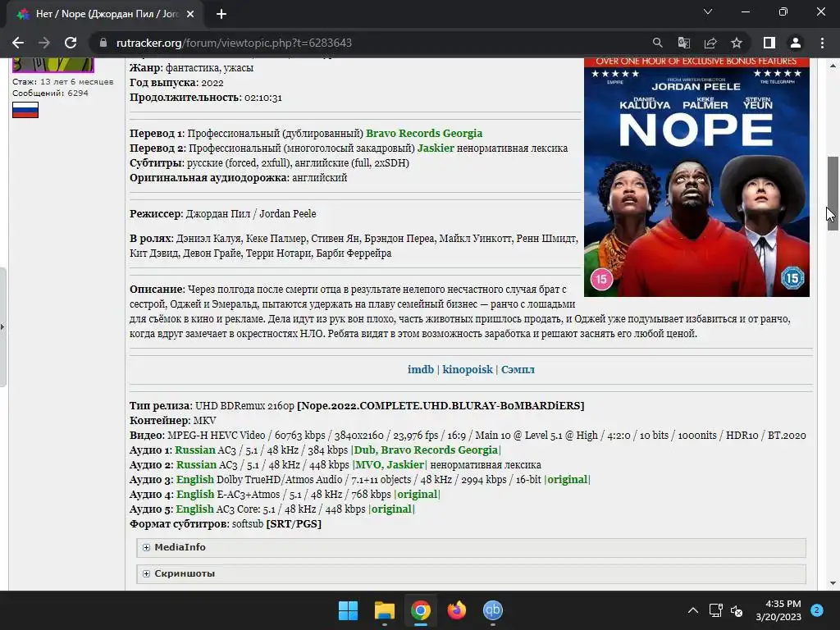The image size is (840, 630).
Task: Click the user's Russian flag icon
Action: [25, 110]
